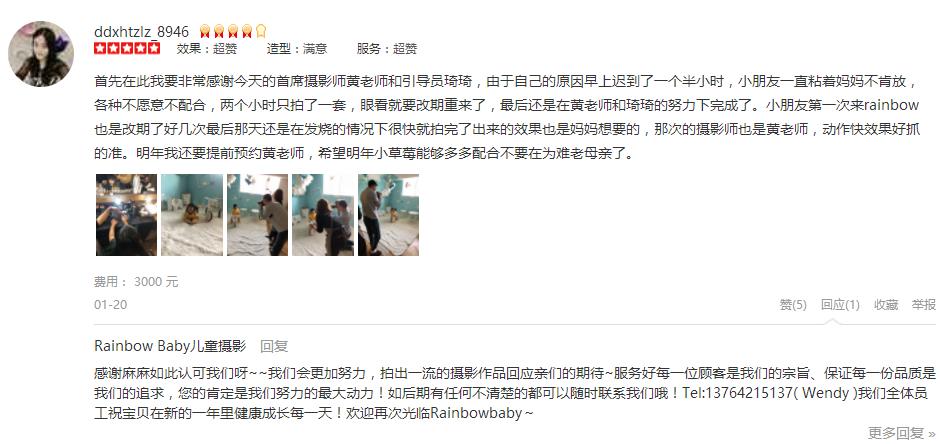Click the review date 01-20

(111, 304)
